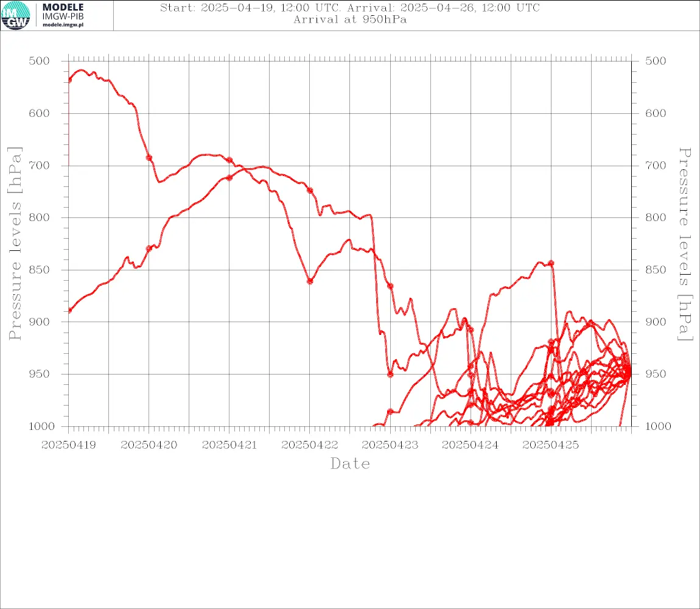Viewport: 700px width, 609px height.
Task: Click the MODELE heading text
Action: pyautogui.click(x=63, y=7)
